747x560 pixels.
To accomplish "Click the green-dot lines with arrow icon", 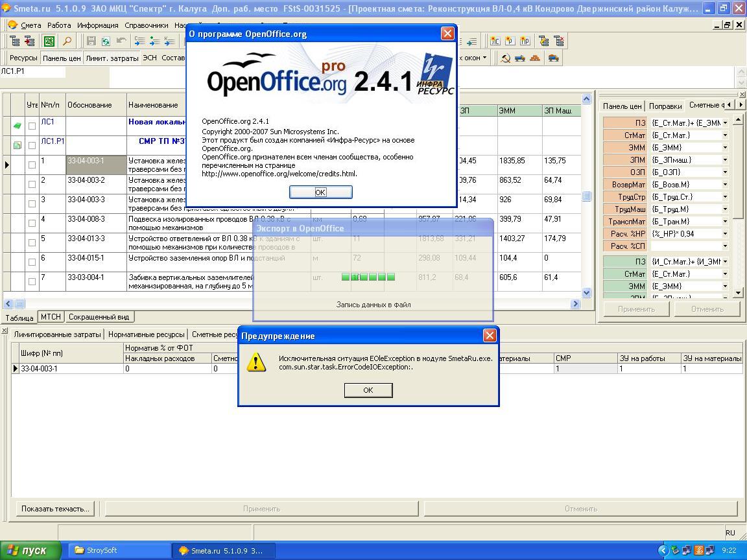I will [154, 41].
